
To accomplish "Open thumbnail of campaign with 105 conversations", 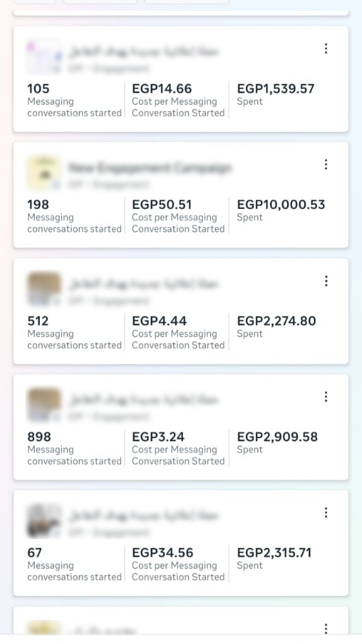I will tap(44, 57).
